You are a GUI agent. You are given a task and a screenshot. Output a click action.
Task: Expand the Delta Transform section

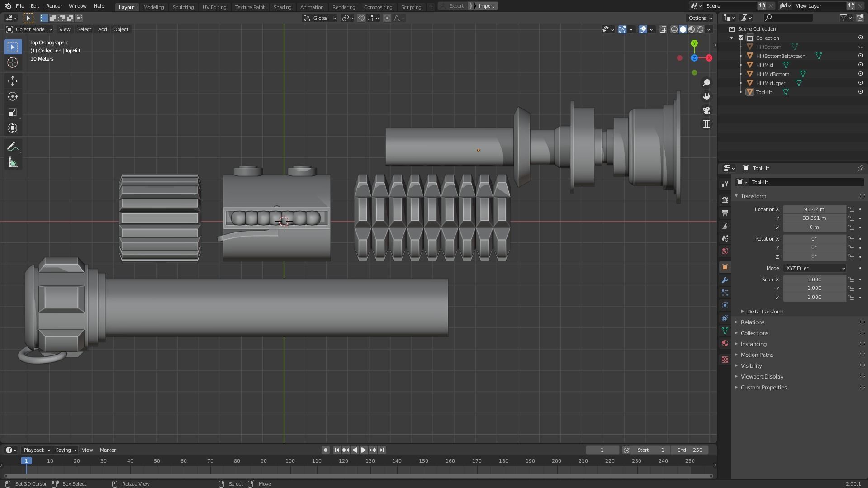pos(765,312)
